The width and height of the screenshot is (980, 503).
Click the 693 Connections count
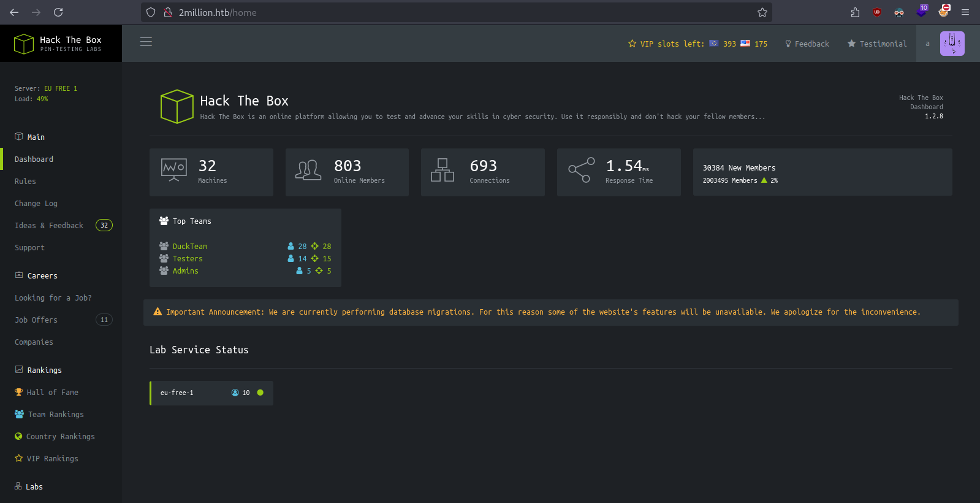483,166
